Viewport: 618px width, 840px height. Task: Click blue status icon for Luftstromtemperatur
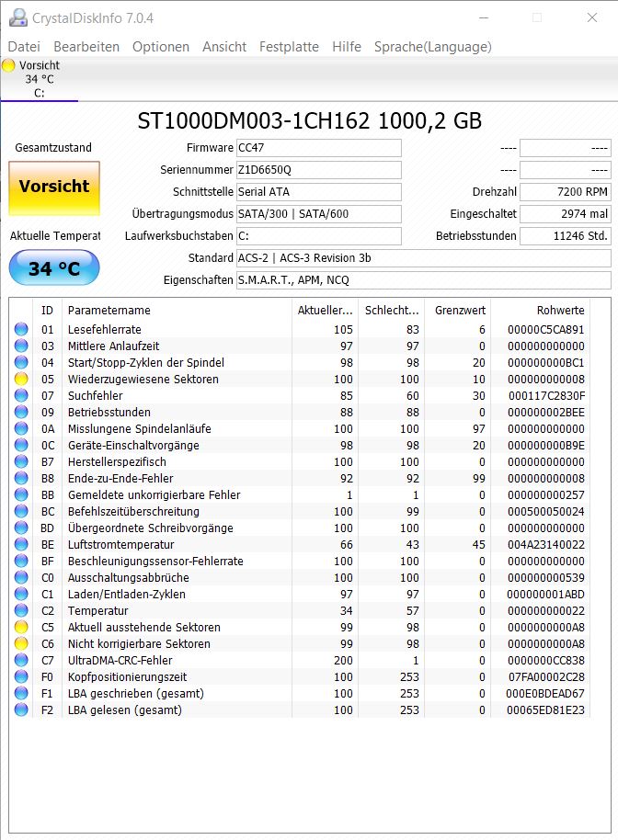21,544
